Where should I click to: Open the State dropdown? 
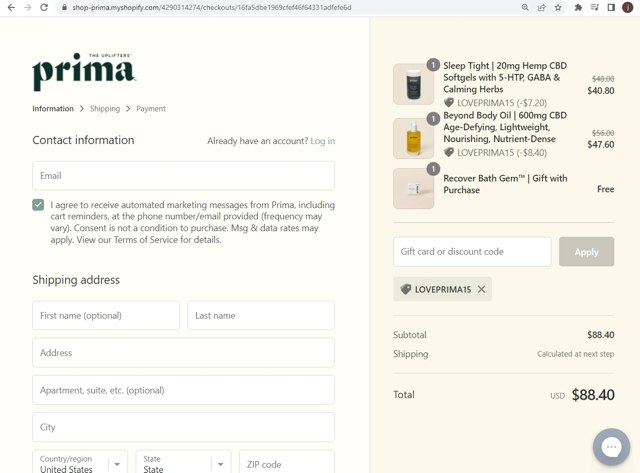183,464
